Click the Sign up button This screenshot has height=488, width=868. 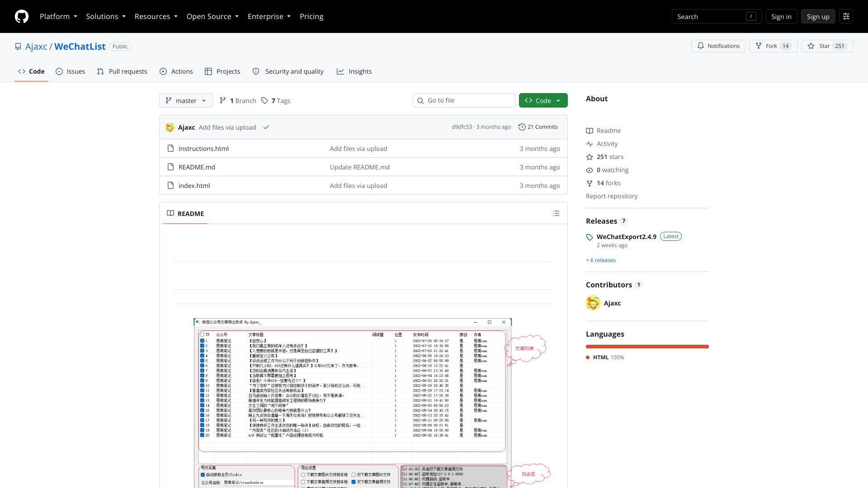(x=818, y=17)
